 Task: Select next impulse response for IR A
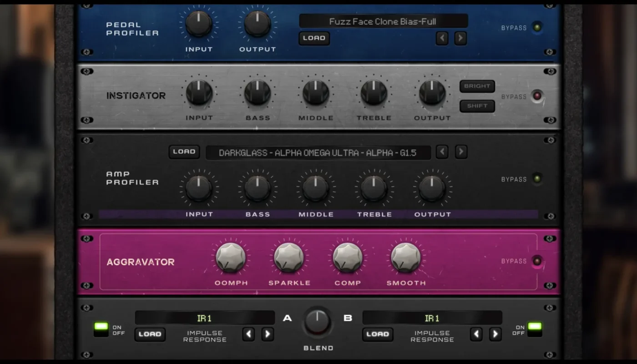tap(268, 334)
